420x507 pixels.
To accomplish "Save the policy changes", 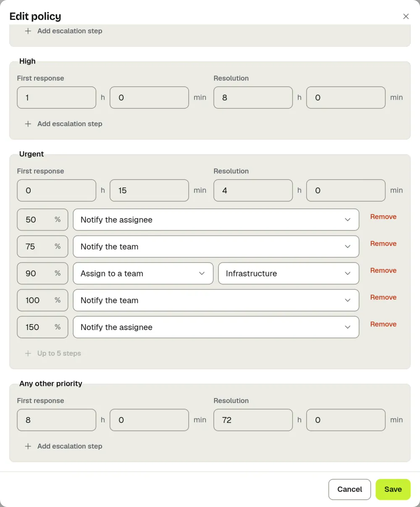I will coord(393,489).
